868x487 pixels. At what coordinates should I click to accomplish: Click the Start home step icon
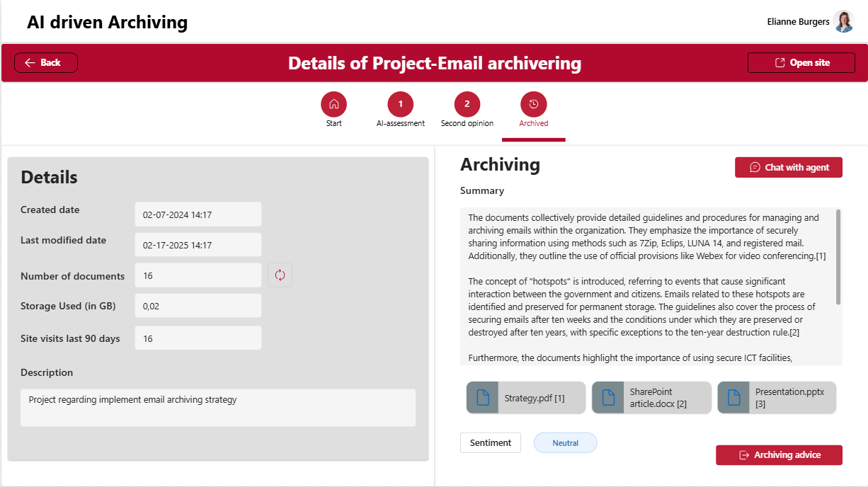point(333,104)
